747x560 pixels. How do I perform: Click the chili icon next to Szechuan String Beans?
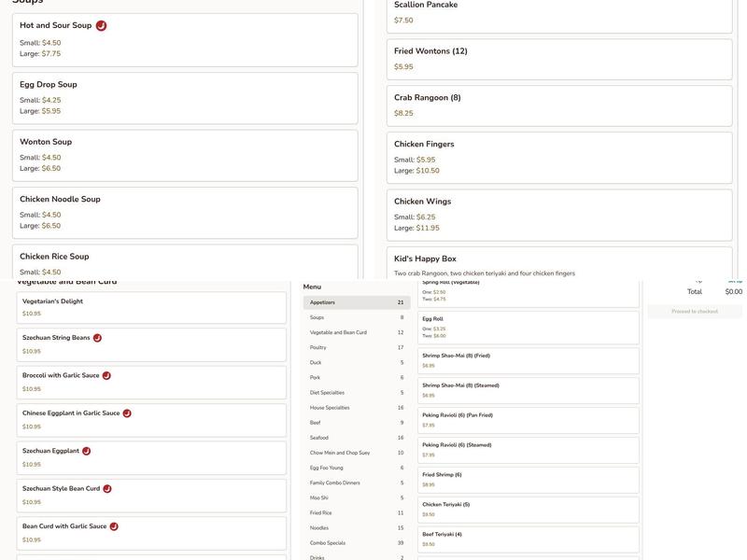coord(97,338)
